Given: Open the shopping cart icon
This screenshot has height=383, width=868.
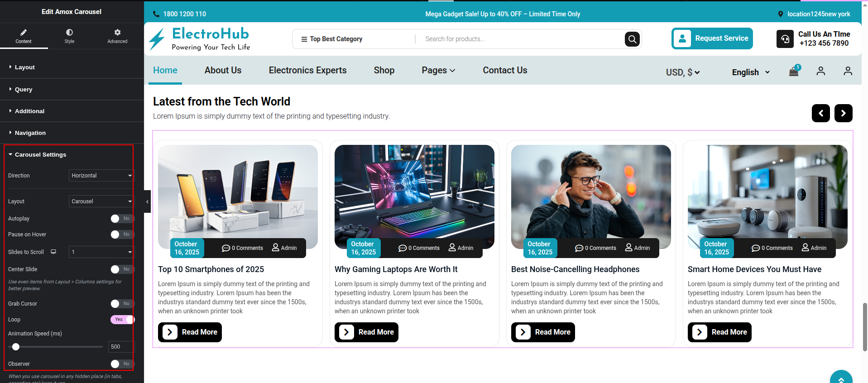Looking at the screenshot, I should (794, 71).
